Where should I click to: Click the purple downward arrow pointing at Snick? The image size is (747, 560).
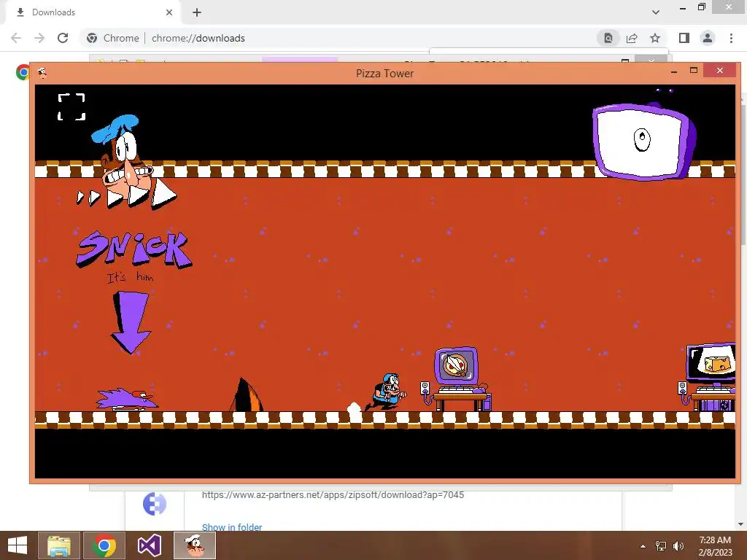[x=131, y=322]
